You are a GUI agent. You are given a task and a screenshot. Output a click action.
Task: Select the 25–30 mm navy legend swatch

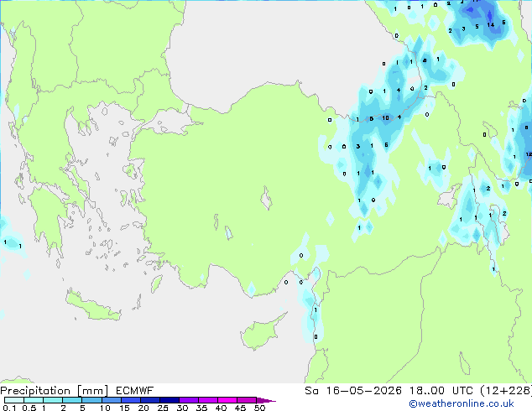(170, 400)
